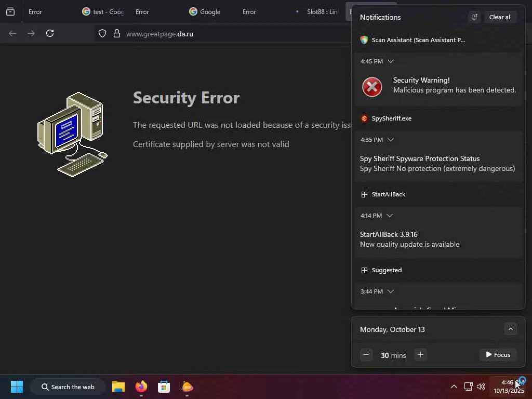Click the retro computer illustration
Screen dimensions: 532x399
pyautogui.click(x=73, y=135)
